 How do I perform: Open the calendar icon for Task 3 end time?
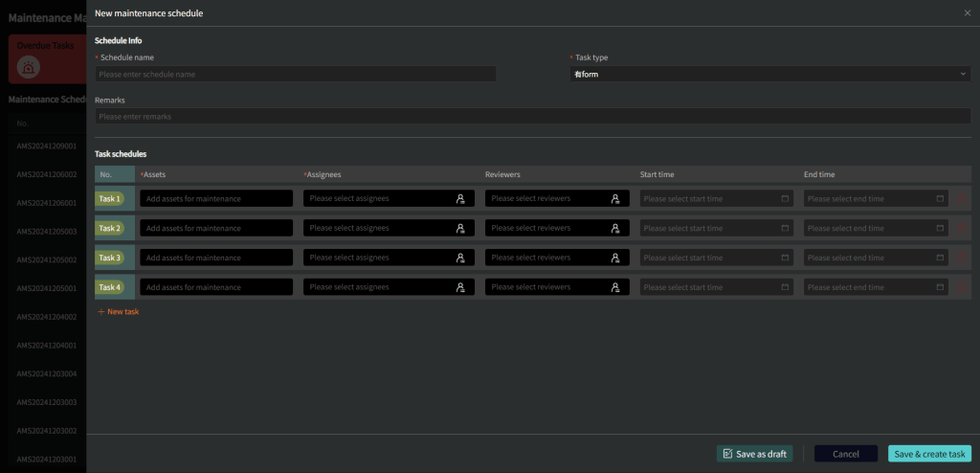tap(948, 259)
